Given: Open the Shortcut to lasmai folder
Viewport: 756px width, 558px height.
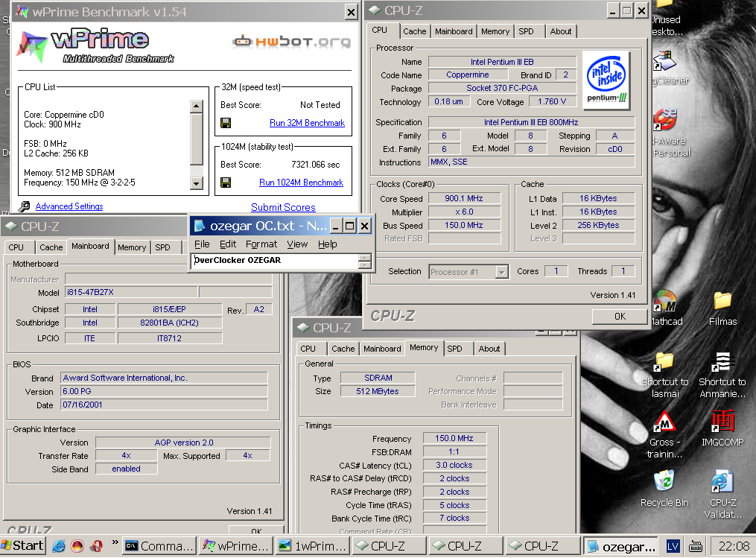Looking at the screenshot, I should (x=664, y=375).
